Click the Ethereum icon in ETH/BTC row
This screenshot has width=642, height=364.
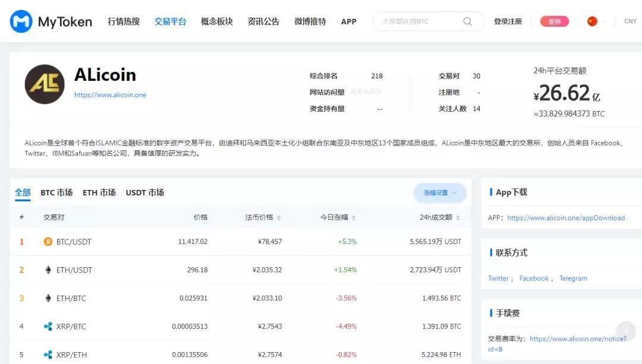(x=48, y=298)
